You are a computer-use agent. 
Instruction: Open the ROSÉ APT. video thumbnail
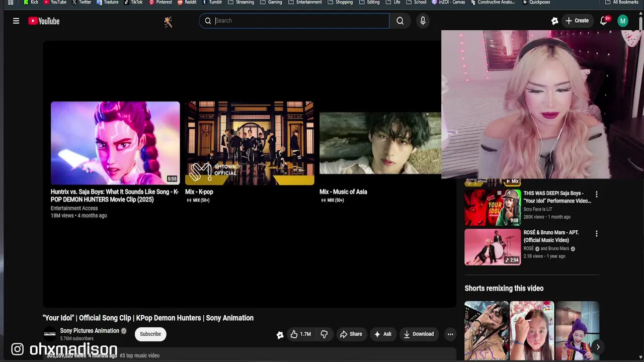tap(493, 247)
